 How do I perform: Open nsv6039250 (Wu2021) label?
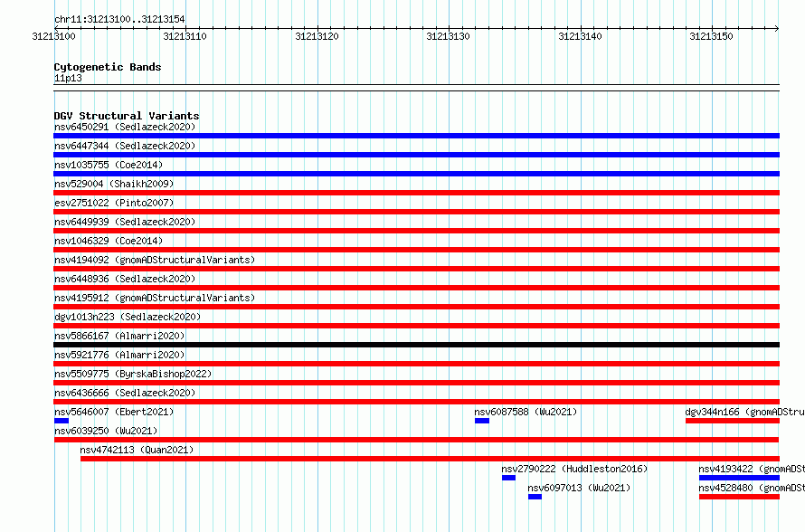(106, 431)
